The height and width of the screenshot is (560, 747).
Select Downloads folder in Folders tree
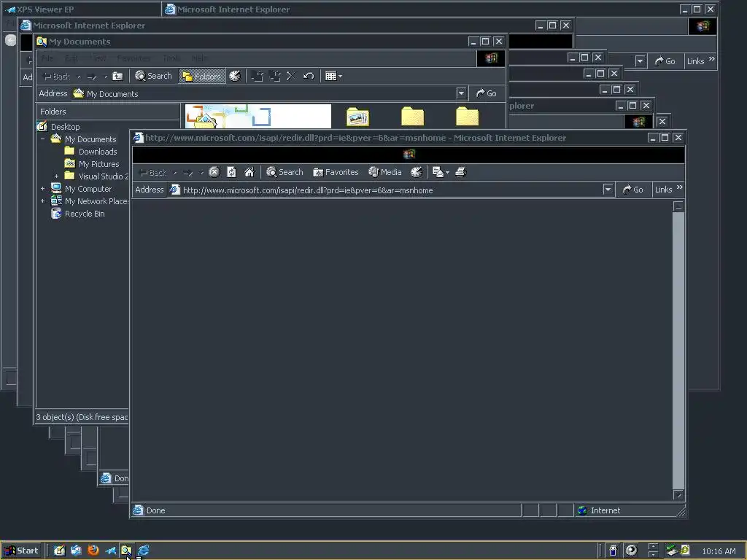[98, 152]
